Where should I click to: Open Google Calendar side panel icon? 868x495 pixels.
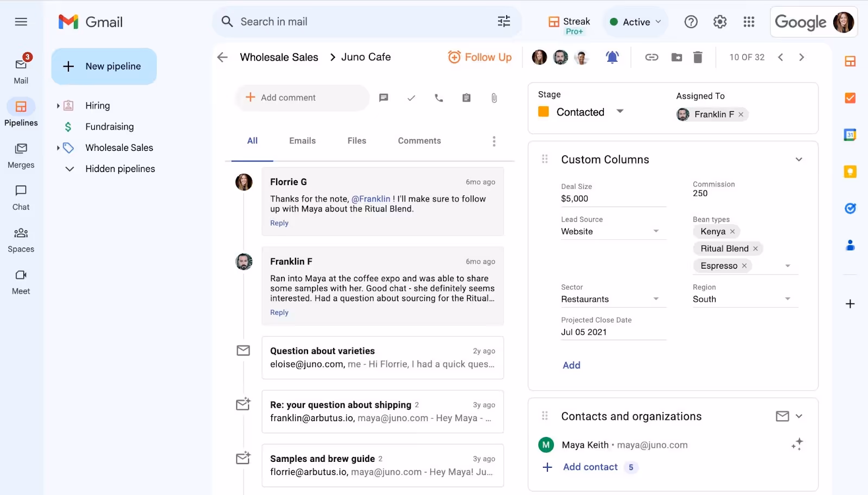click(x=850, y=135)
